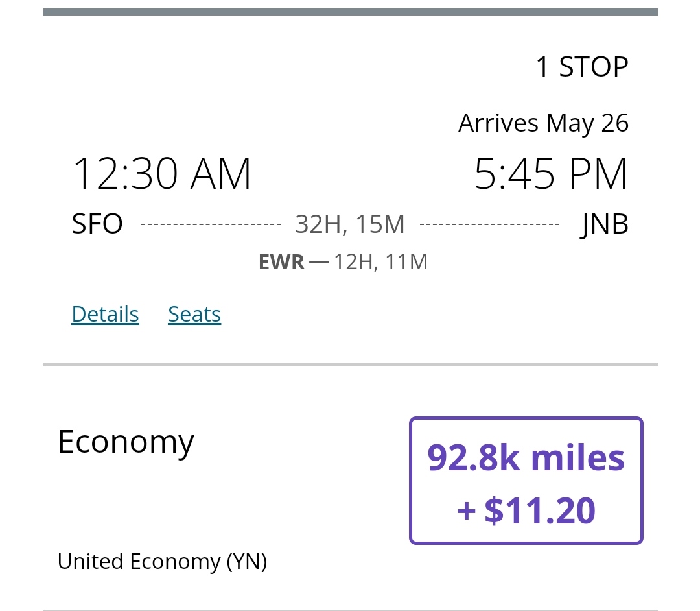
Task: Open the flight Details link
Action: coord(105,314)
